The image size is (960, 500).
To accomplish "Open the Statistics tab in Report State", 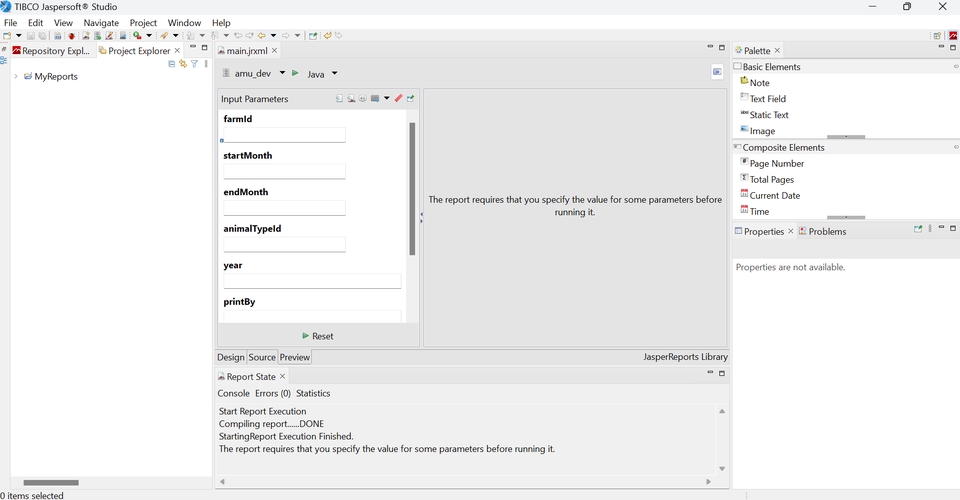I will point(313,394).
